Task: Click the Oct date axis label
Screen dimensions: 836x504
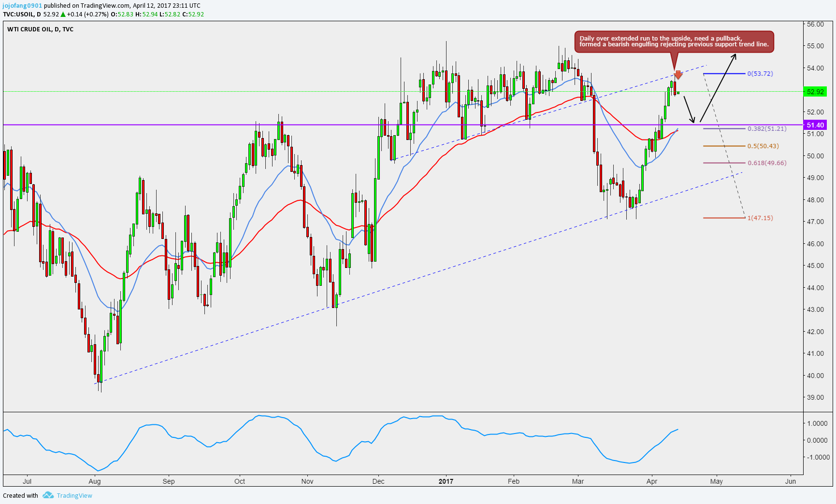Action: click(x=240, y=481)
